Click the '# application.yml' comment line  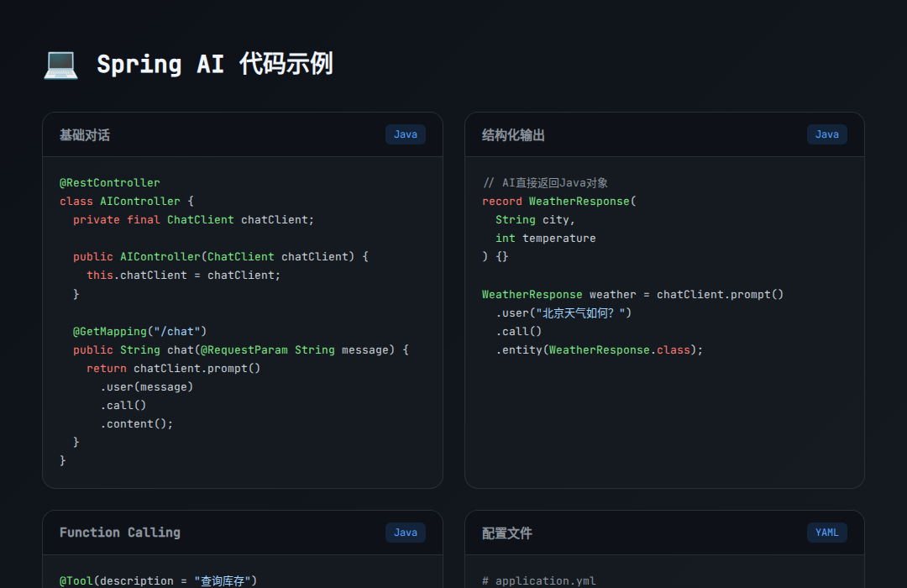[539, 580]
